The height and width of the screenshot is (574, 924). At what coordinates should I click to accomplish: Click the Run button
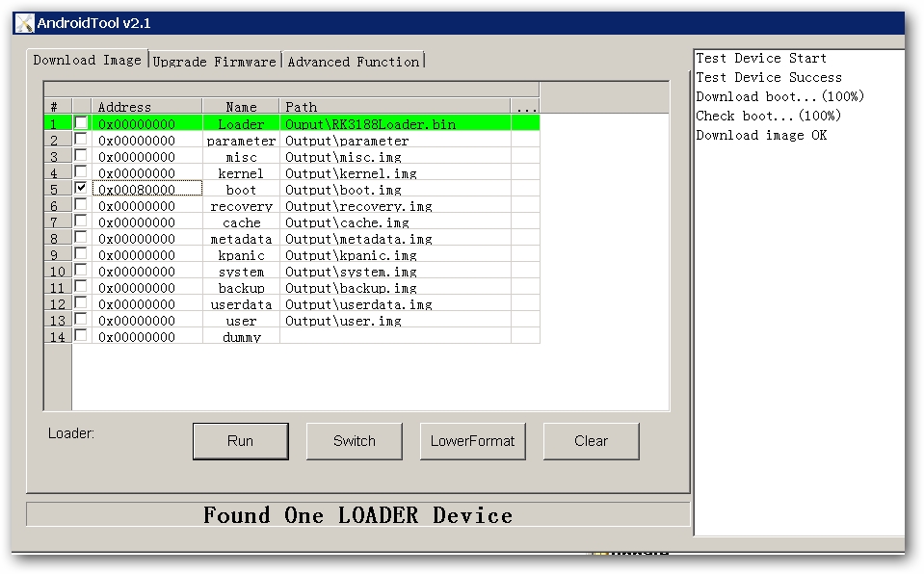pos(241,441)
